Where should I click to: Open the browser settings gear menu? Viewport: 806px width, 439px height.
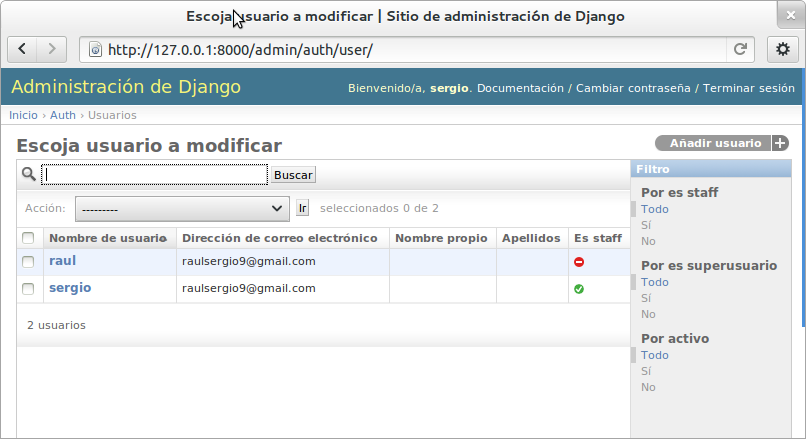click(x=783, y=49)
